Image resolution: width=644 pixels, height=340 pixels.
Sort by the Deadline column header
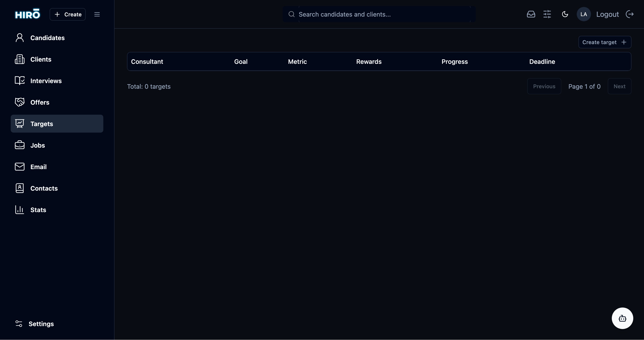(x=542, y=62)
